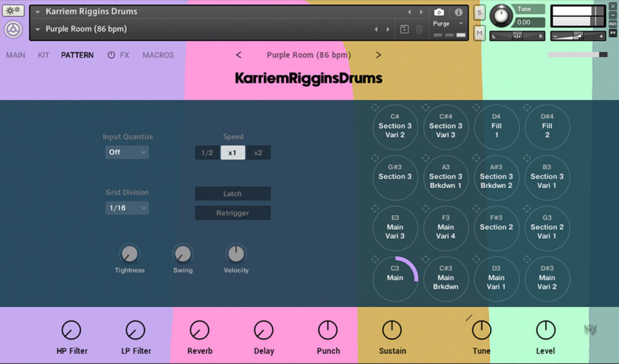Trigger the F3 Main Vari 4 pad
619x364 pixels.
[x=446, y=228]
